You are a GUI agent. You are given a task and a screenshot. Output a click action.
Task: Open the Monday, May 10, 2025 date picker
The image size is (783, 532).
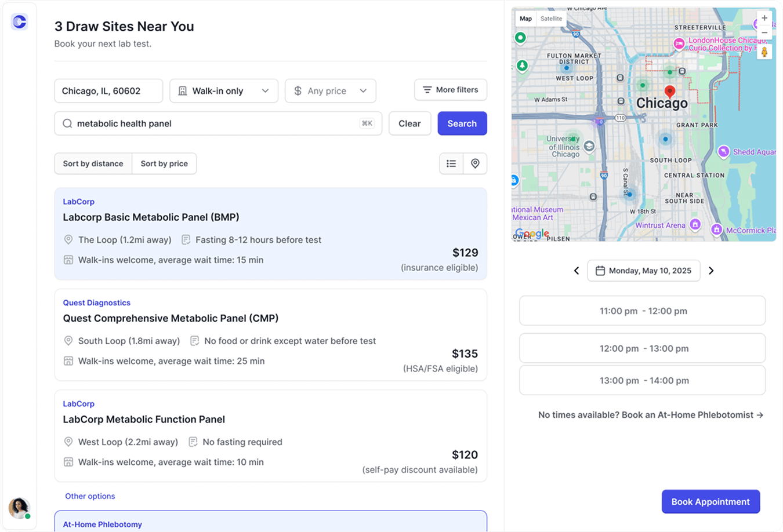(x=644, y=271)
